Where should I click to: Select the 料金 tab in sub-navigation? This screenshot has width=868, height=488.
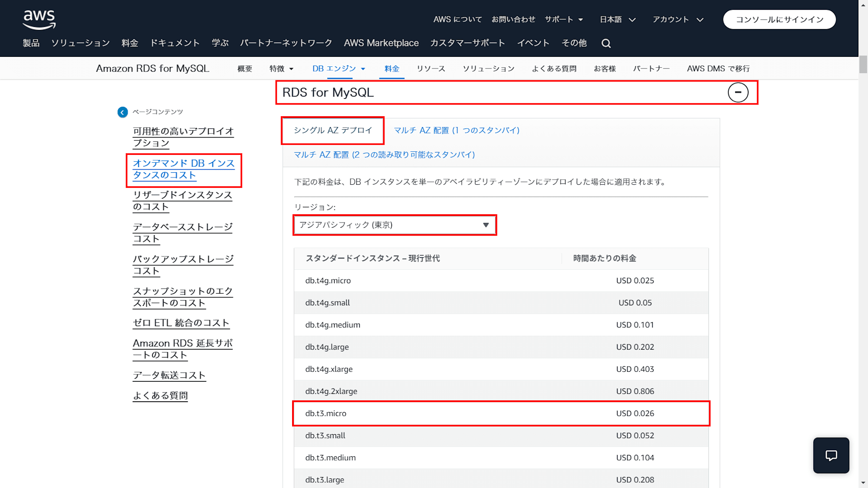pyautogui.click(x=392, y=69)
